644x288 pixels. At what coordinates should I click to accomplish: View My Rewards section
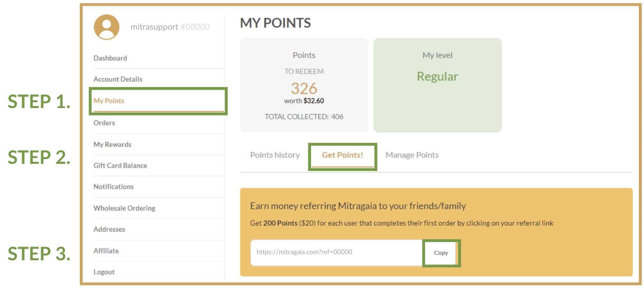112,144
